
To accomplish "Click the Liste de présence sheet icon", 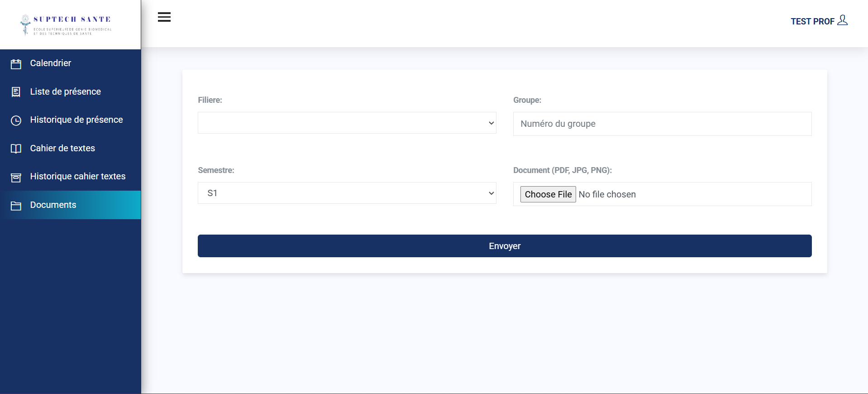I will coord(16,92).
